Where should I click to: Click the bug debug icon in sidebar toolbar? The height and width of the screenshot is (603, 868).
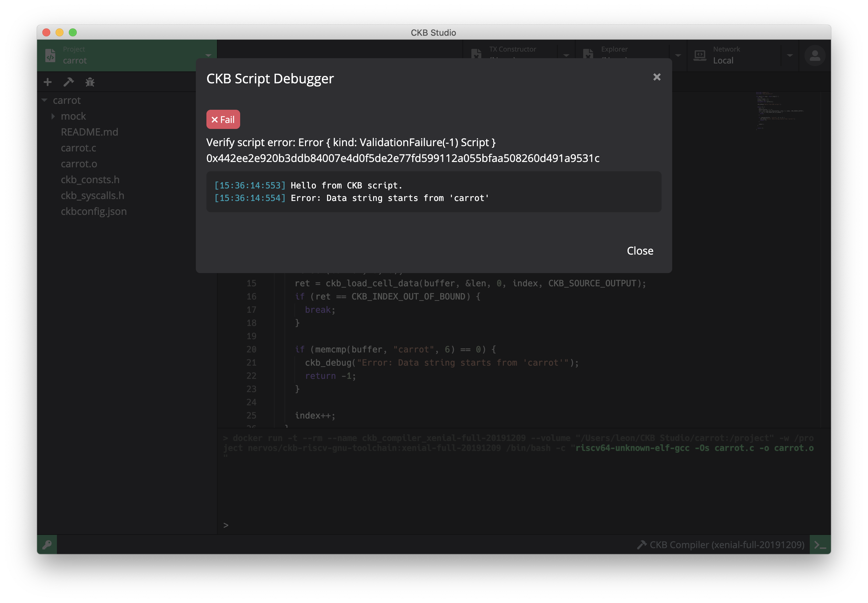(90, 82)
